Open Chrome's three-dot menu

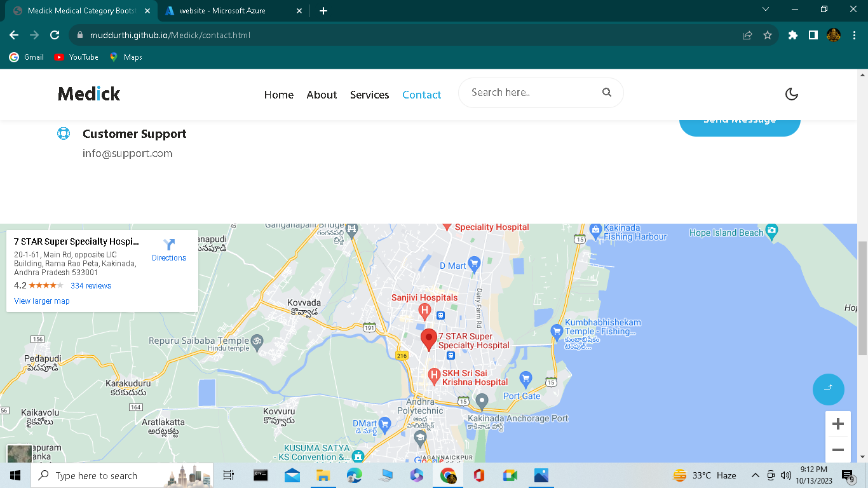855,35
